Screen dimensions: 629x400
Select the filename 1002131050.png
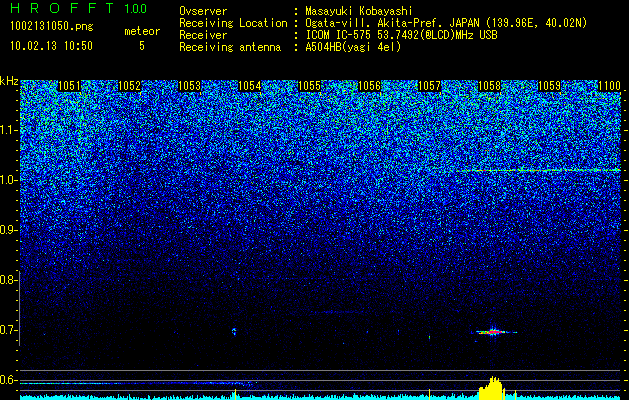coord(52,27)
